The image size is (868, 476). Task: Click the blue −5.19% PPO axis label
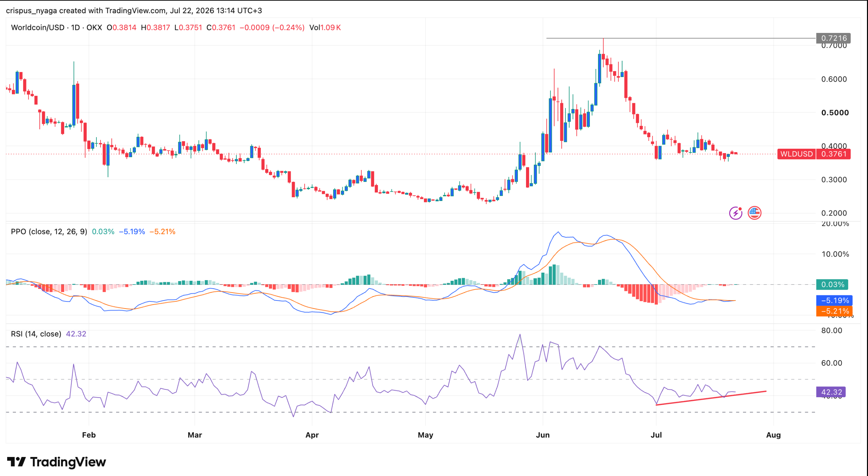point(834,300)
